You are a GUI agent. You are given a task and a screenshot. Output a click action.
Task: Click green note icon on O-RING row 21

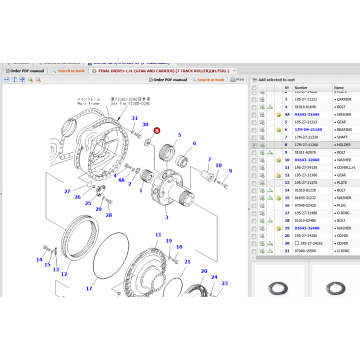[x=270, y=251]
